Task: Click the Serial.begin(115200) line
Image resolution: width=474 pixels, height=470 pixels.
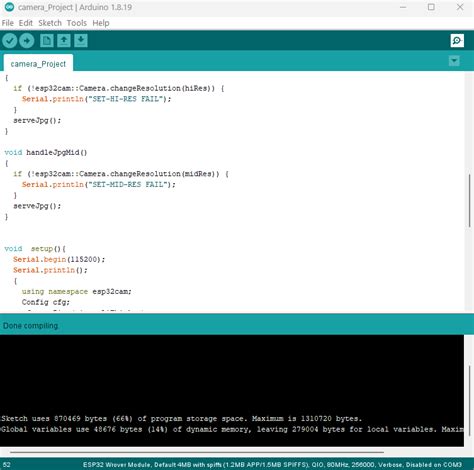Action: click(59, 259)
